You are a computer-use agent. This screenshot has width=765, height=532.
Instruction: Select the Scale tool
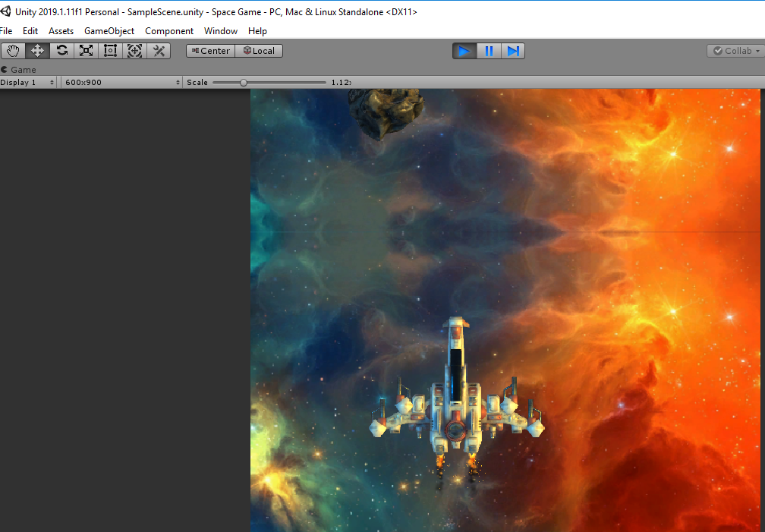coord(87,51)
